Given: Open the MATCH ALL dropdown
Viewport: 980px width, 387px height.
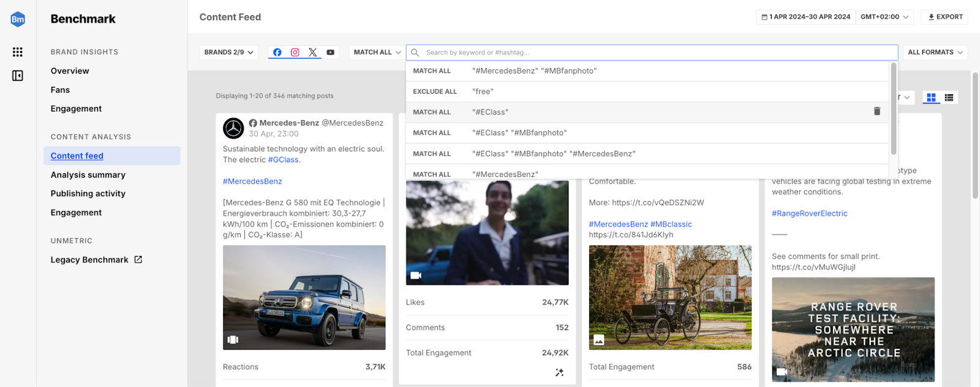Looking at the screenshot, I should click(x=377, y=53).
